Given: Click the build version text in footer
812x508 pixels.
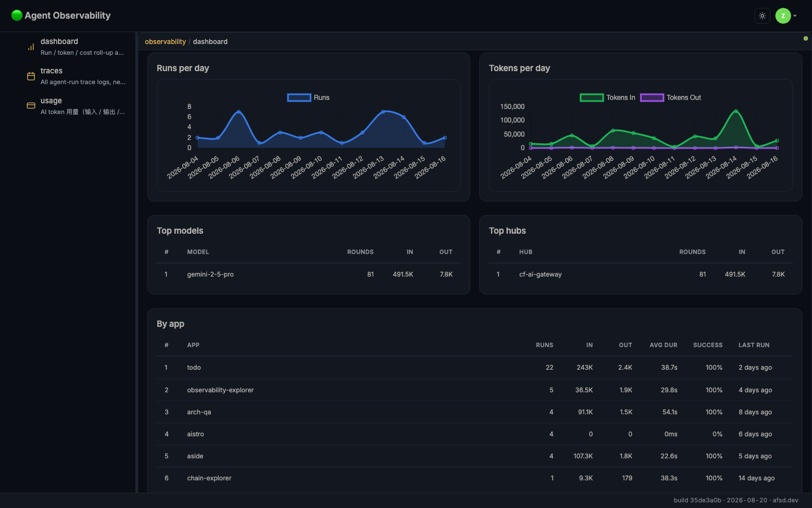Looking at the screenshot, I should [x=736, y=500].
